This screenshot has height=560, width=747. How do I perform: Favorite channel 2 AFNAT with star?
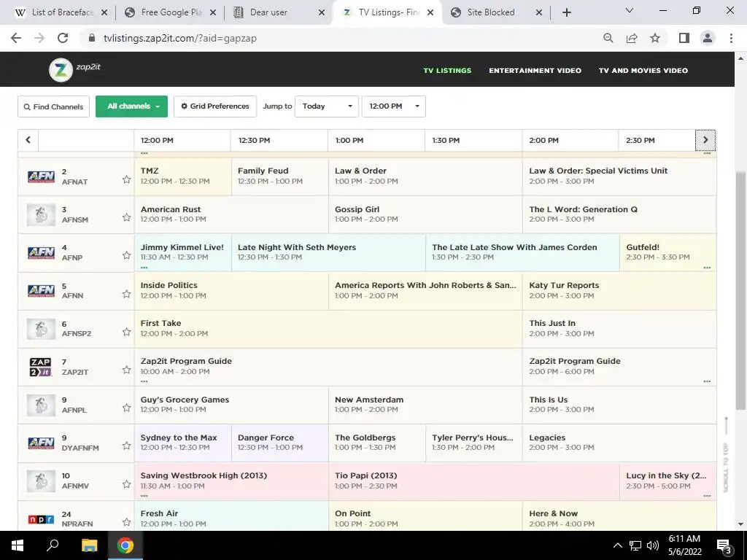(126, 179)
